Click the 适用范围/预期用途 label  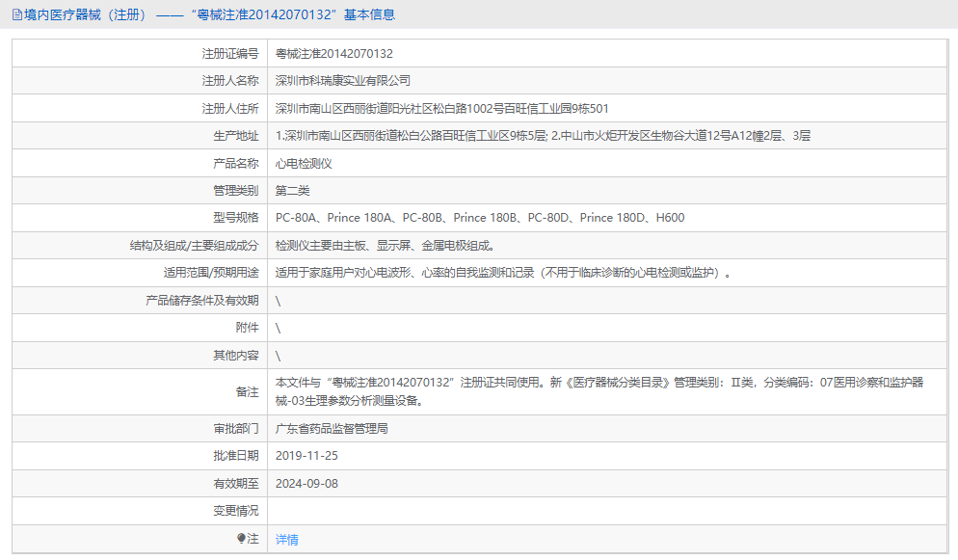coord(211,273)
